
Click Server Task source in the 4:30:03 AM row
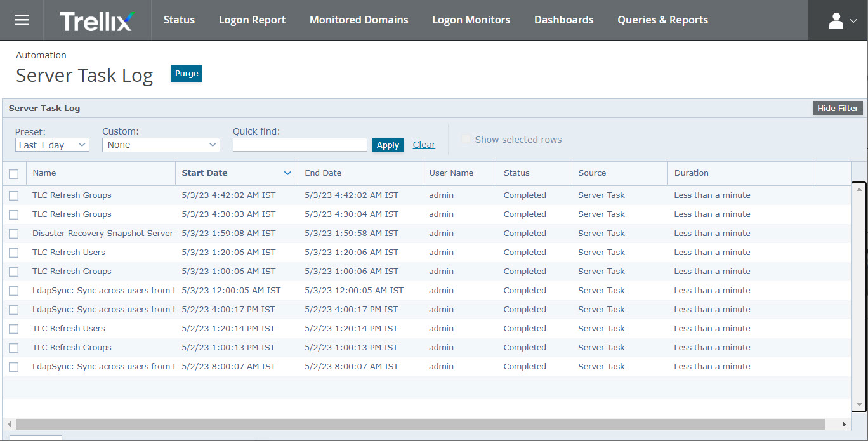coord(602,214)
